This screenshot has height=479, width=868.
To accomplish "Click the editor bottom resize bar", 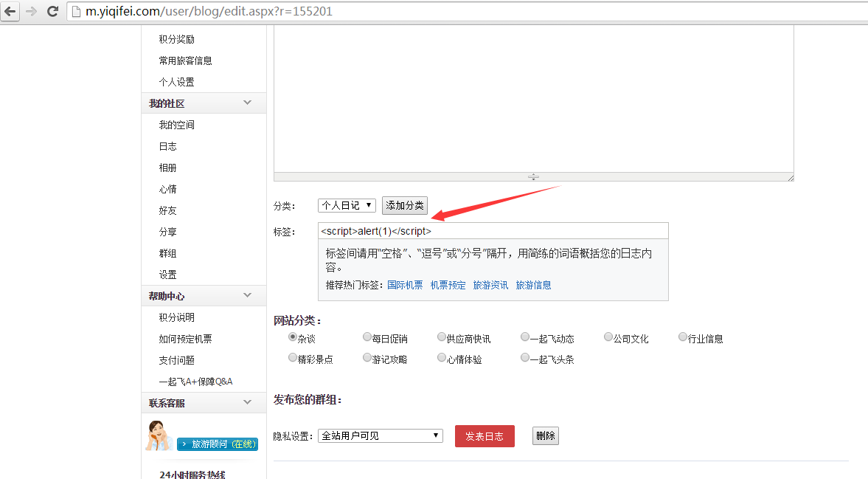I will coord(533,176).
